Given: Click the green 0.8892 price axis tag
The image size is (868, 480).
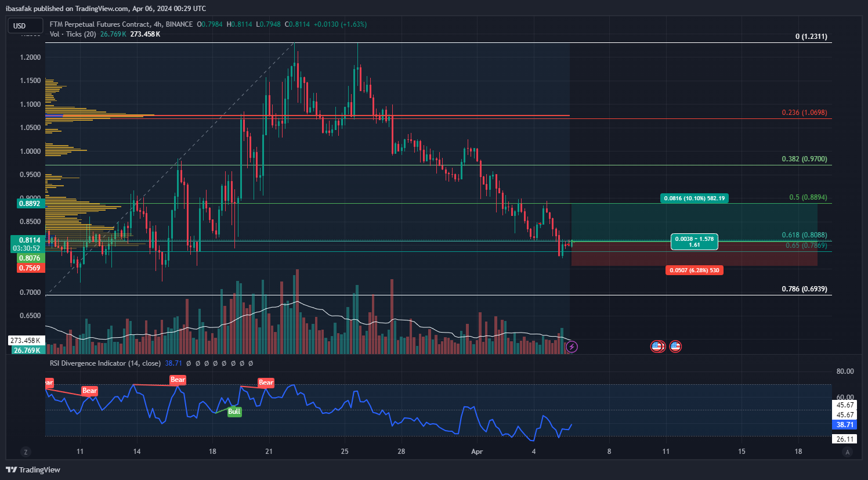Looking at the screenshot, I should click(30, 204).
